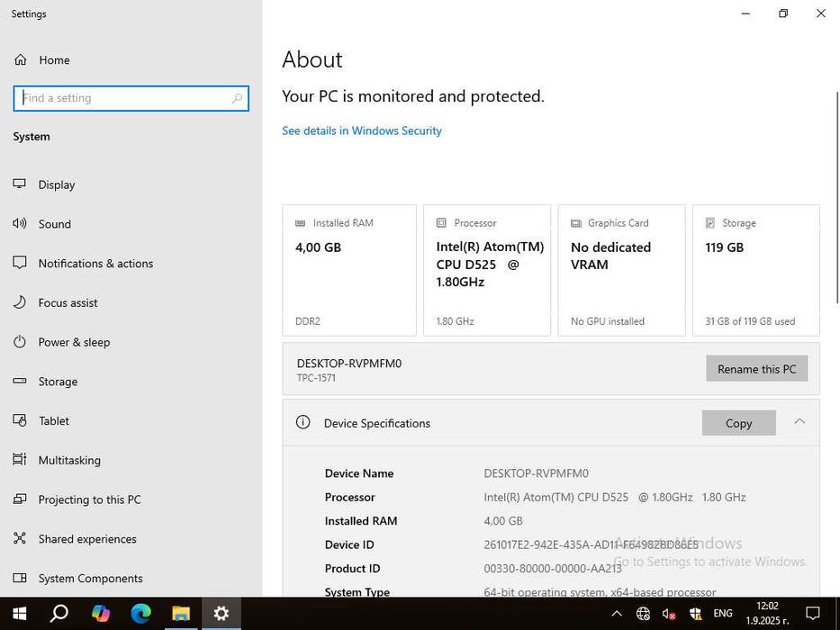Screen dimensions: 840x630
Task: Go to Notifications & actions
Action: (96, 263)
